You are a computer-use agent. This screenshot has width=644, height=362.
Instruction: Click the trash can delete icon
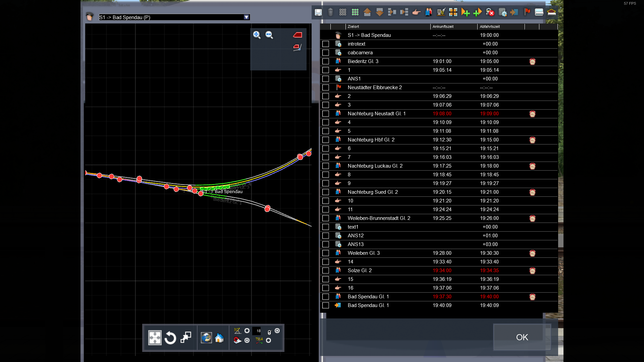click(330, 12)
